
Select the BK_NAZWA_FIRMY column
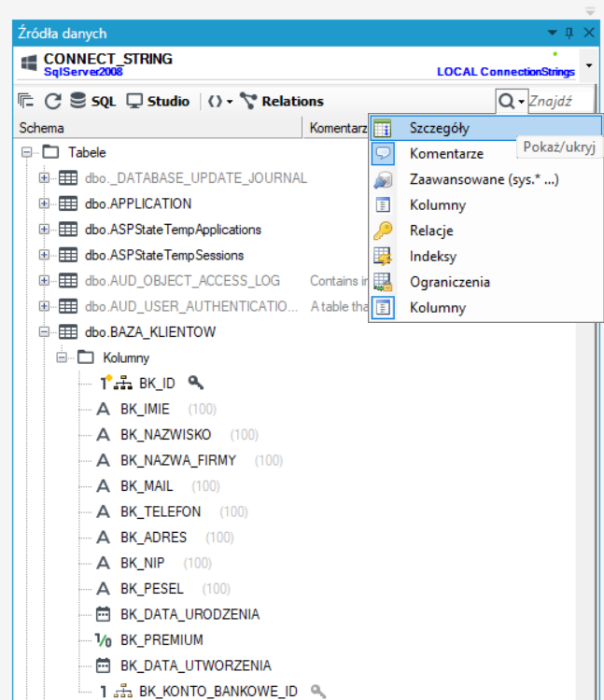pyautogui.click(x=178, y=460)
